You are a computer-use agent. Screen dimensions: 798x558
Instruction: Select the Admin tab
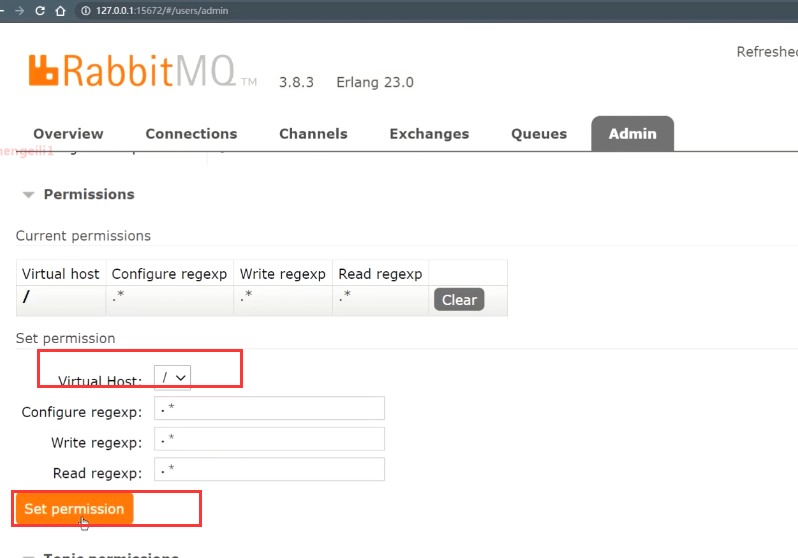click(x=633, y=134)
